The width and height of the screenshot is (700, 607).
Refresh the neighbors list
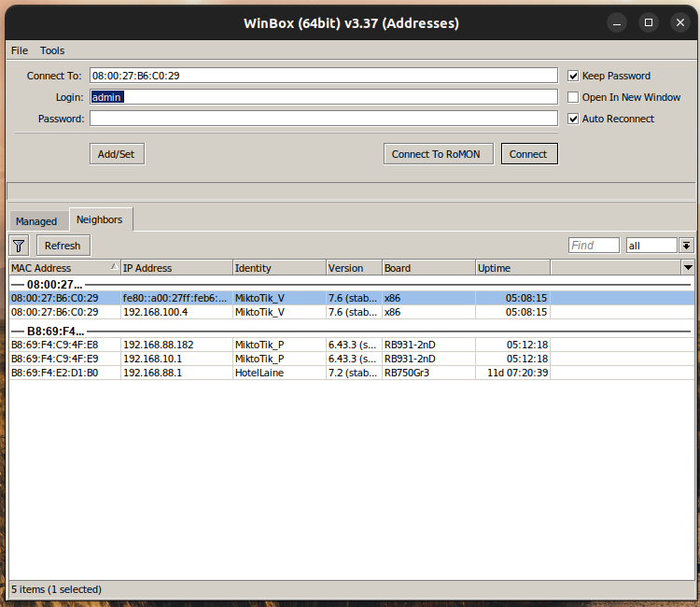point(63,246)
